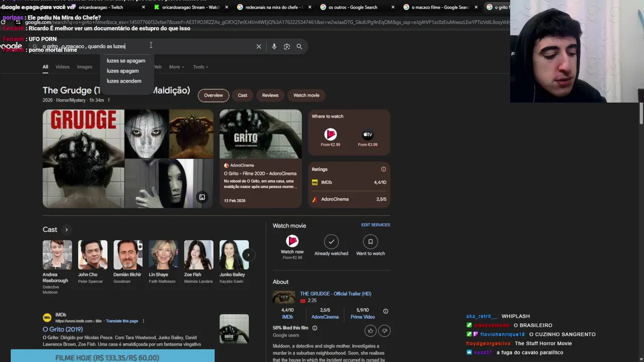The height and width of the screenshot is (362, 644).
Task: Open info icon beside Prime Video rating
Action: 385,311
